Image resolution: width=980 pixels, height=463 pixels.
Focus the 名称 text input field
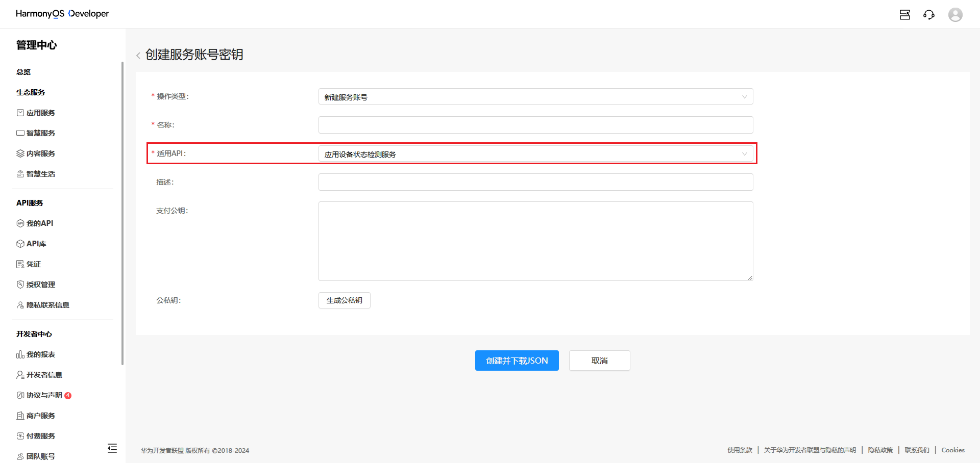[x=535, y=125]
